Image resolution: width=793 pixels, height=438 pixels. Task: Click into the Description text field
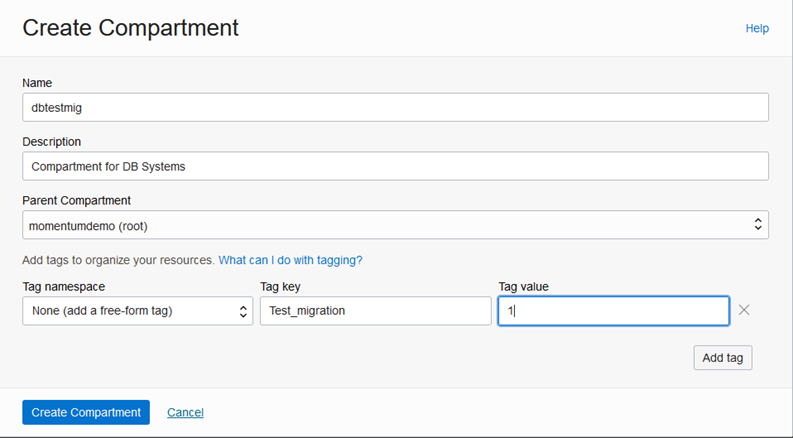(x=395, y=166)
